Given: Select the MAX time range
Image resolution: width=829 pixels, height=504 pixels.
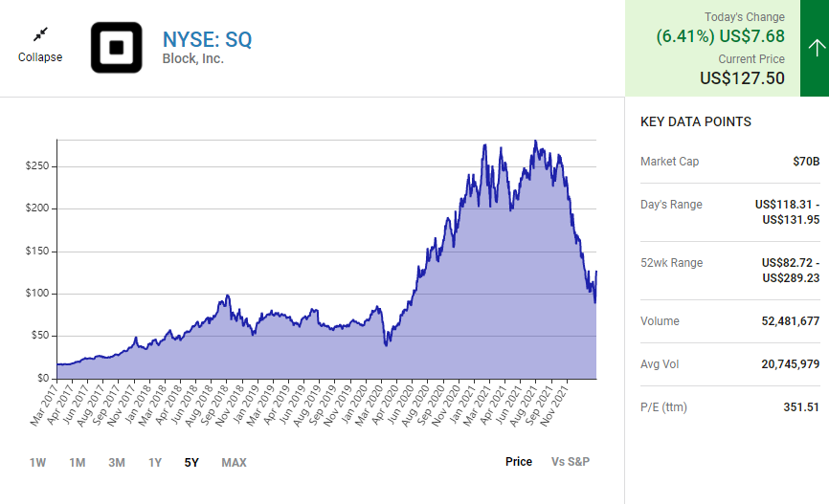Looking at the screenshot, I should 235,463.
